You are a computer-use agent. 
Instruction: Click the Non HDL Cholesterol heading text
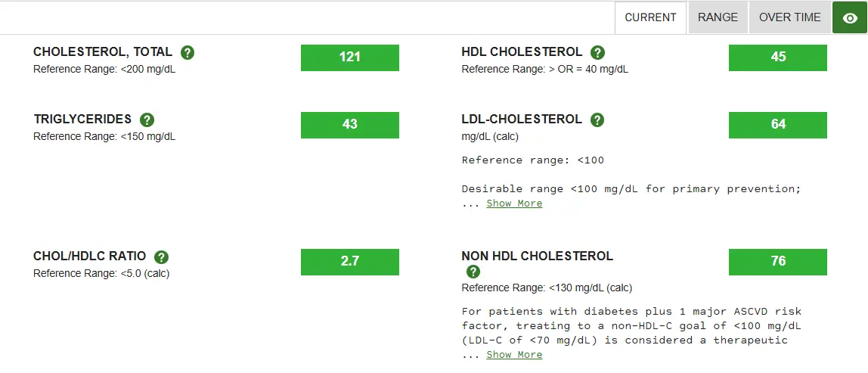(537, 256)
